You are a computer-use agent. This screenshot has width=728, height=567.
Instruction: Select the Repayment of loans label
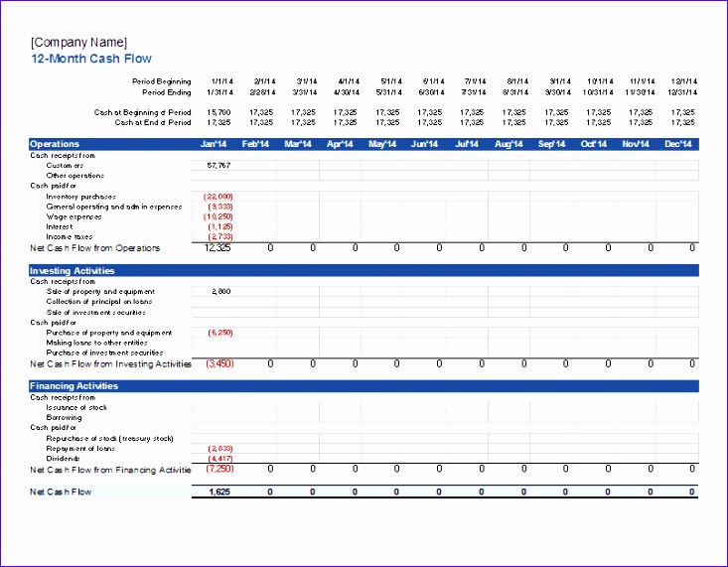80,449
